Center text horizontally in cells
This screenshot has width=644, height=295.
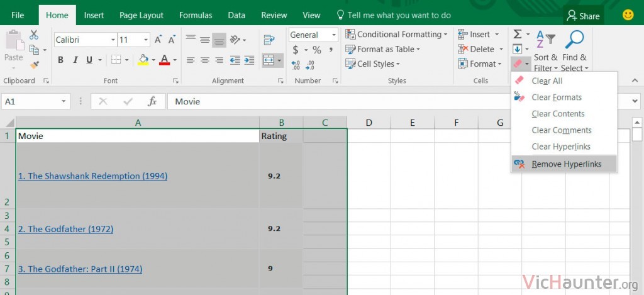205,60
